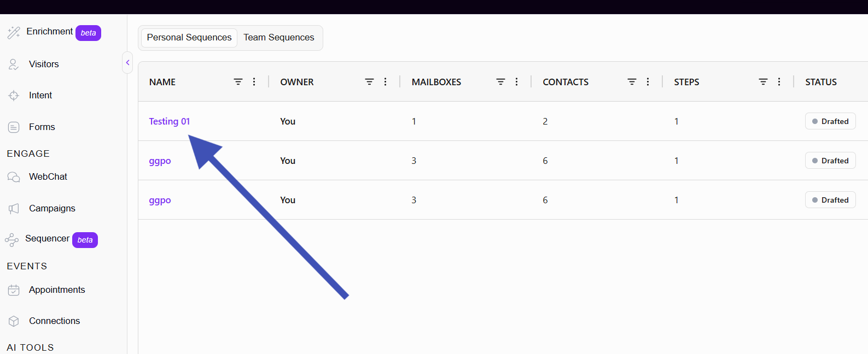Switch to the Team Sequences tab
This screenshot has height=354, width=868.
coord(279,38)
